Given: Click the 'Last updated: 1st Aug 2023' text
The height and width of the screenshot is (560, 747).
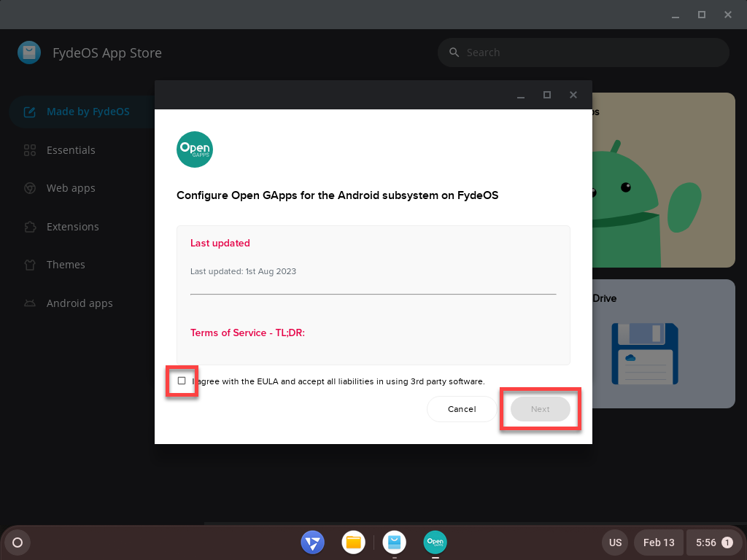Looking at the screenshot, I should click(243, 271).
